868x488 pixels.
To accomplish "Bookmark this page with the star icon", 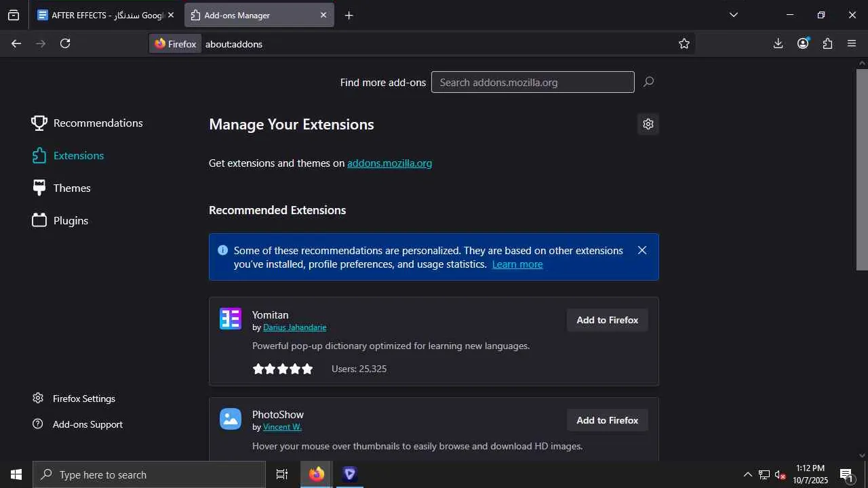I will coord(684,43).
